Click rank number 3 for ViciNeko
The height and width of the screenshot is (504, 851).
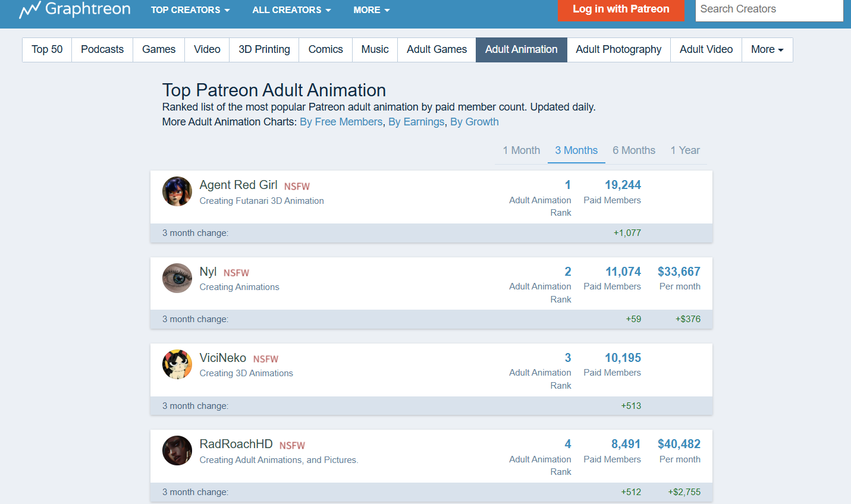click(568, 358)
